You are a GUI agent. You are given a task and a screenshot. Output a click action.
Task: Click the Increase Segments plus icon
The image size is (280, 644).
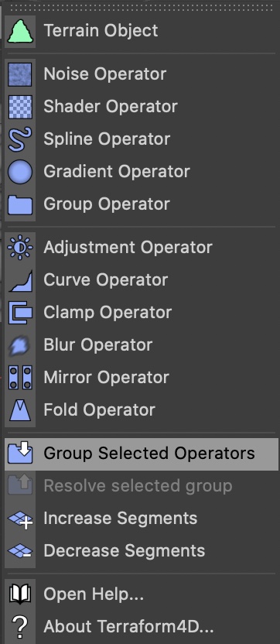19,519
